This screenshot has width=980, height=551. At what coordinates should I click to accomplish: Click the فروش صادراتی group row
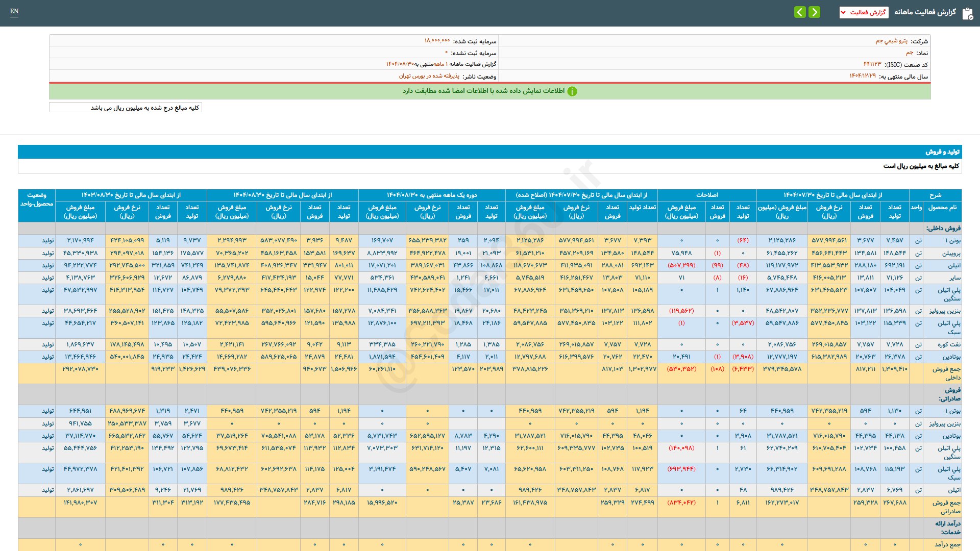point(949,394)
